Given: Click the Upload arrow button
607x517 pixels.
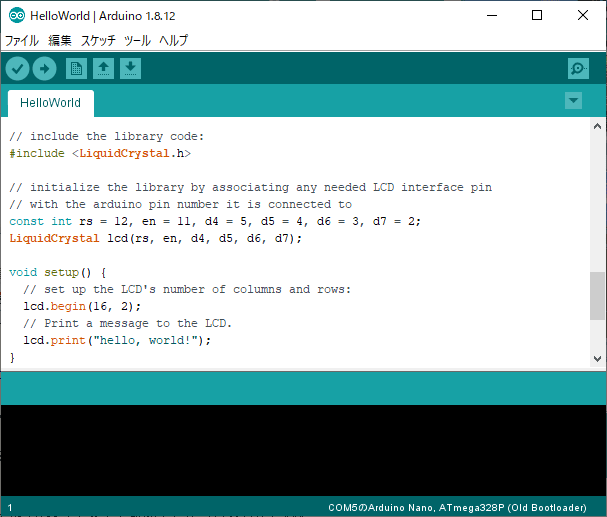Looking at the screenshot, I should 45,69.
